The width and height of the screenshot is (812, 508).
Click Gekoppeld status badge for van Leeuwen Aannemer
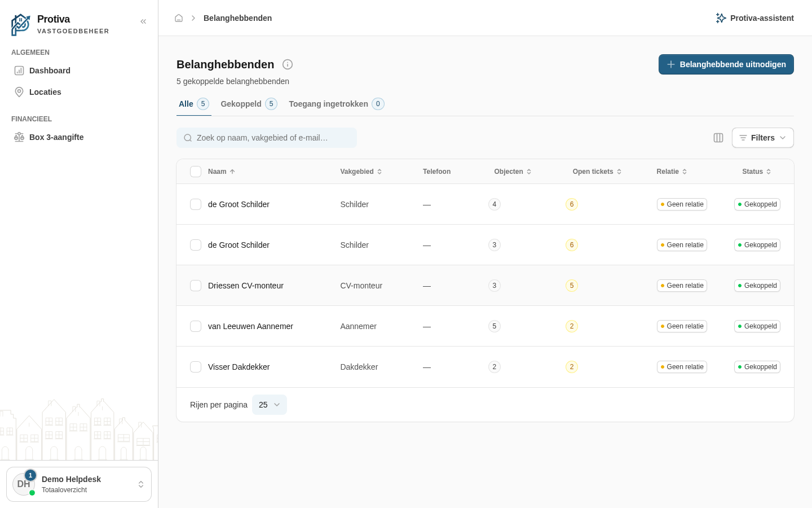click(757, 326)
